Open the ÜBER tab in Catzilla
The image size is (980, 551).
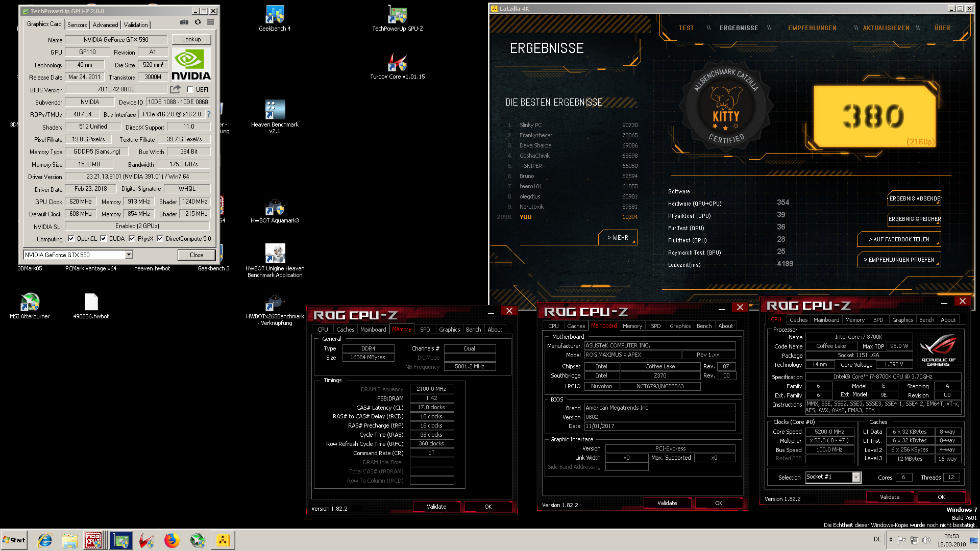point(943,28)
